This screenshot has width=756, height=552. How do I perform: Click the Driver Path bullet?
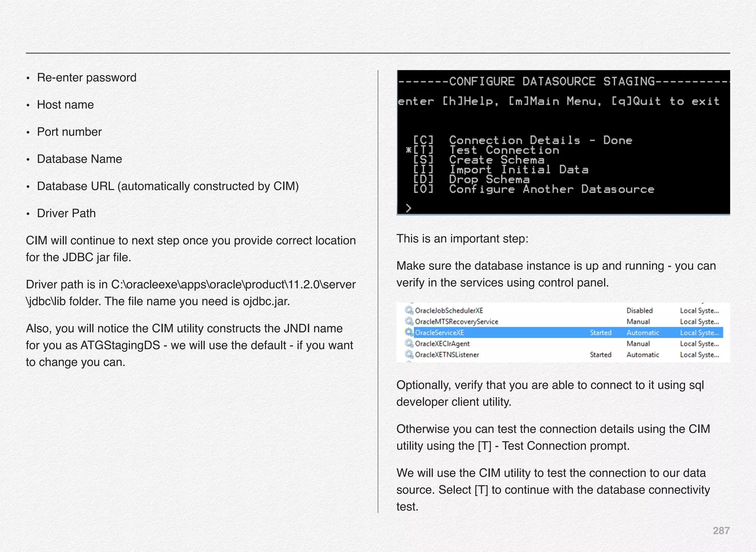66,213
